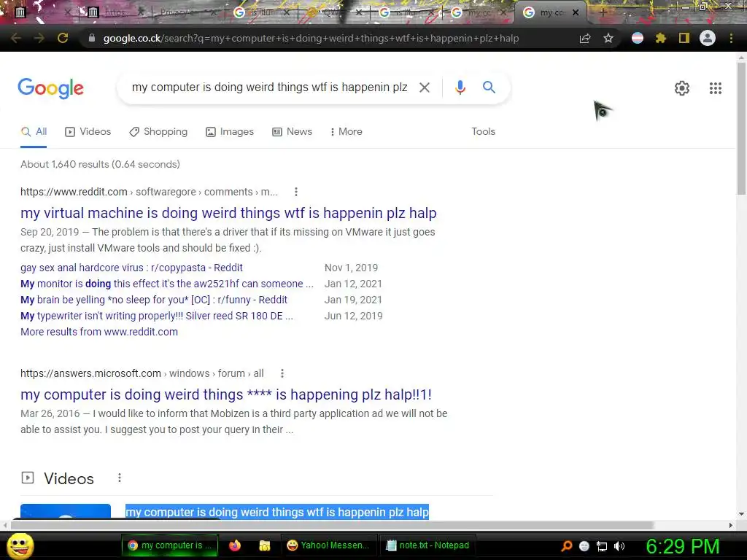
Task: Go forward to the next page
Action: (39, 38)
